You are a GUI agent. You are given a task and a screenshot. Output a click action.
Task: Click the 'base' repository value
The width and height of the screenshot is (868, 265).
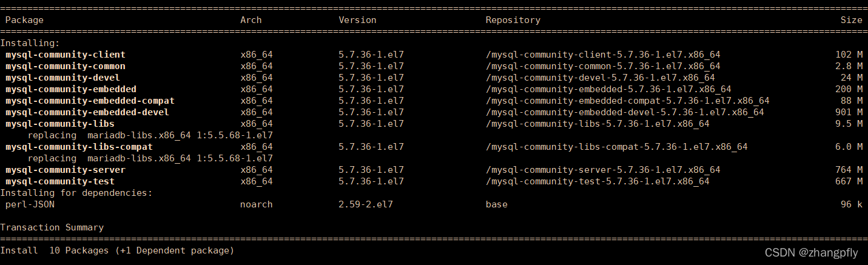[496, 204]
